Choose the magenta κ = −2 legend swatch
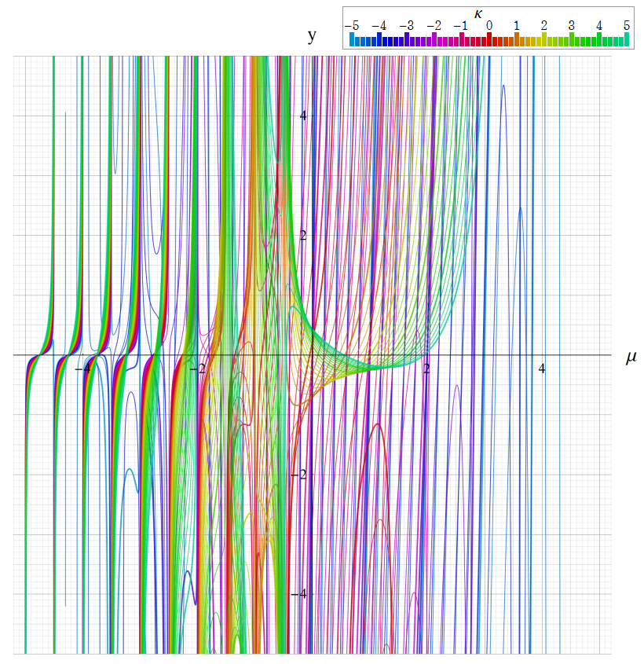 pyautogui.click(x=434, y=39)
